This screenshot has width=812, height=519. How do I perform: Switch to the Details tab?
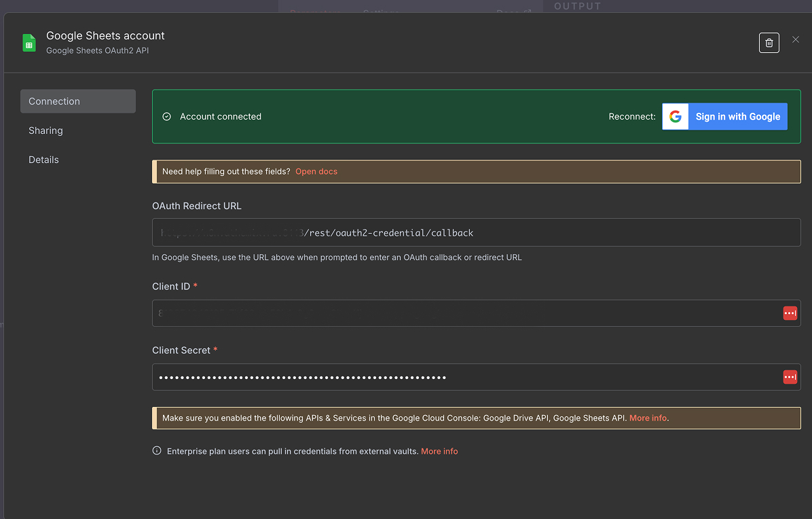point(43,160)
